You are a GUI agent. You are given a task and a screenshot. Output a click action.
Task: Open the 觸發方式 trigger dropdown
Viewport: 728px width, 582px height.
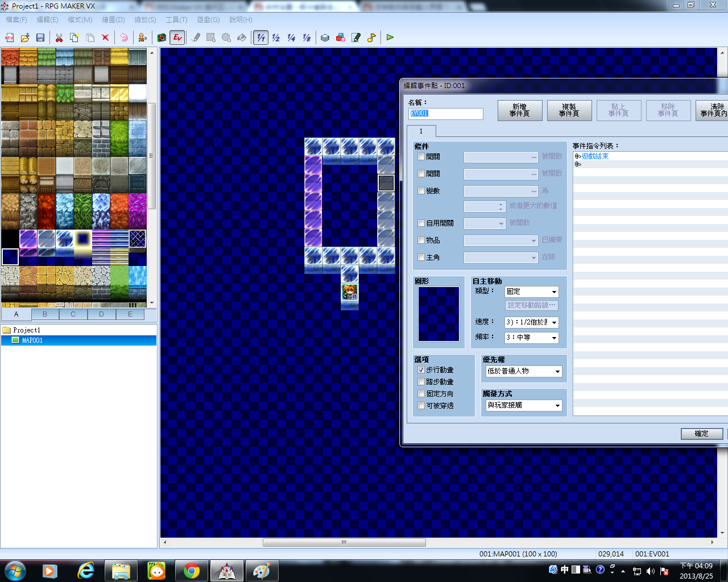pos(524,405)
